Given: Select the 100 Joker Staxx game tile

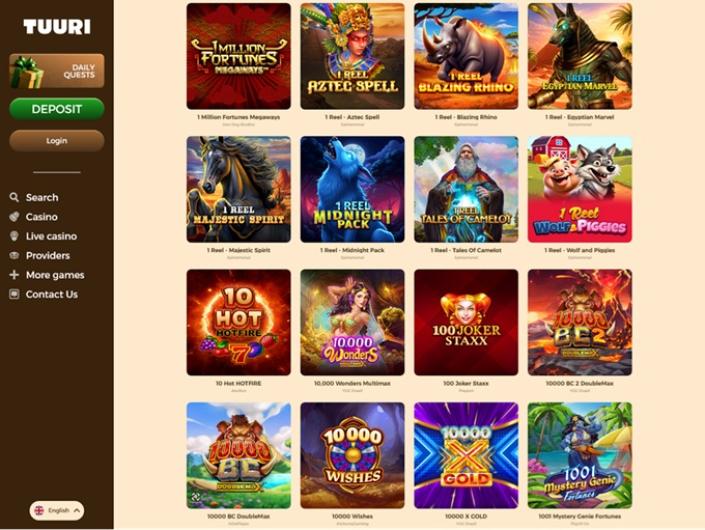Looking at the screenshot, I should coord(466,322).
